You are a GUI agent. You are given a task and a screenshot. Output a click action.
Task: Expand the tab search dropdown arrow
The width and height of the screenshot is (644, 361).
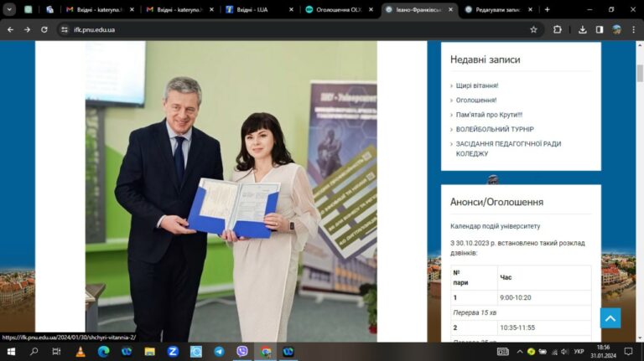[9, 9]
